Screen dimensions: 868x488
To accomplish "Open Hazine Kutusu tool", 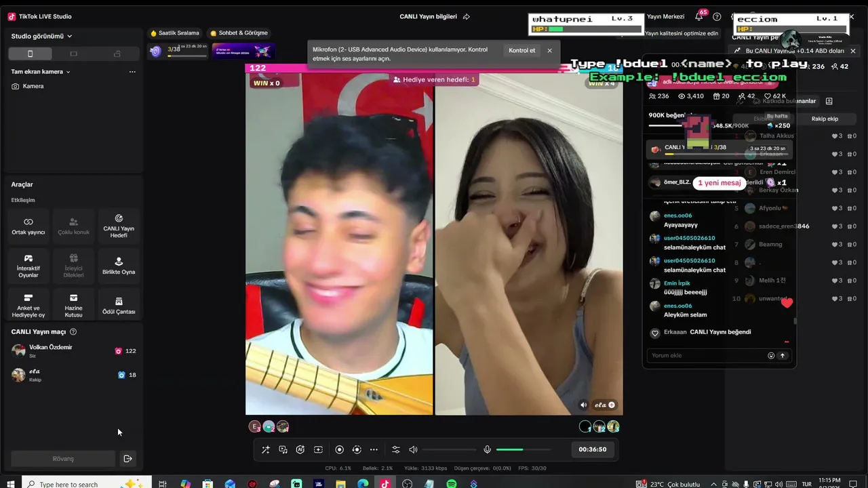I will point(73,306).
